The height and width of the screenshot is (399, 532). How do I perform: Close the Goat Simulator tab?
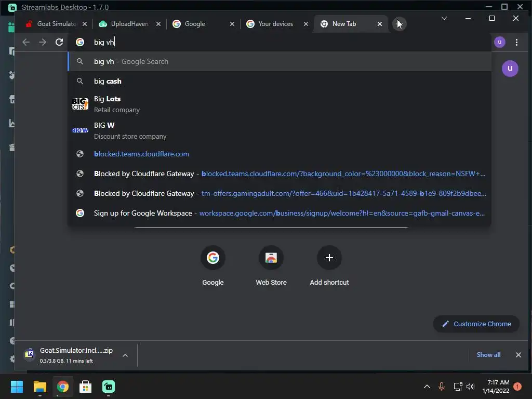[x=85, y=24]
